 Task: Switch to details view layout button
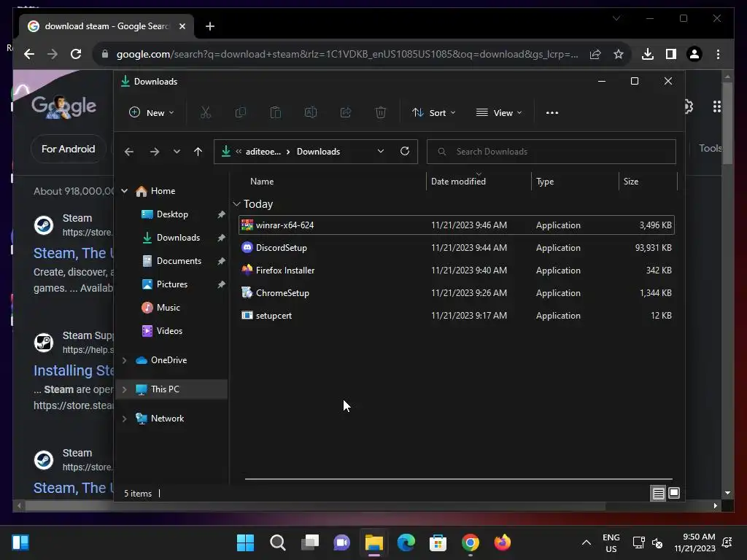[659, 494]
